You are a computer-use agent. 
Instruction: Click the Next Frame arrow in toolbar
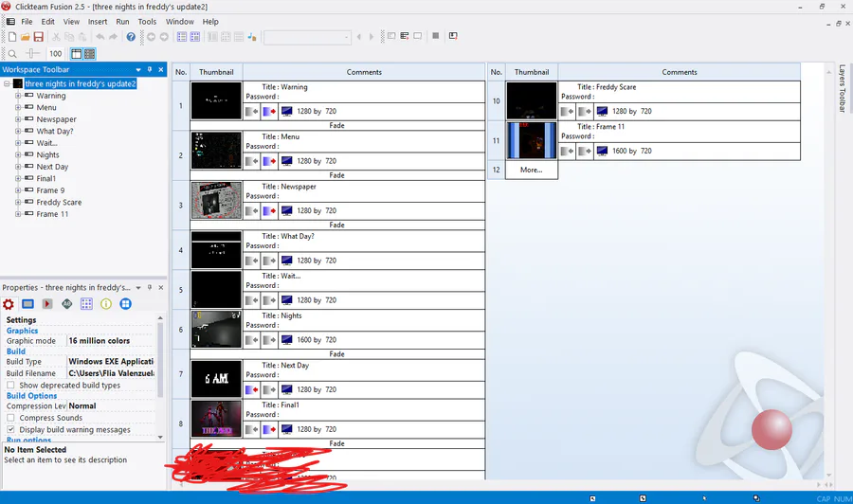(372, 37)
